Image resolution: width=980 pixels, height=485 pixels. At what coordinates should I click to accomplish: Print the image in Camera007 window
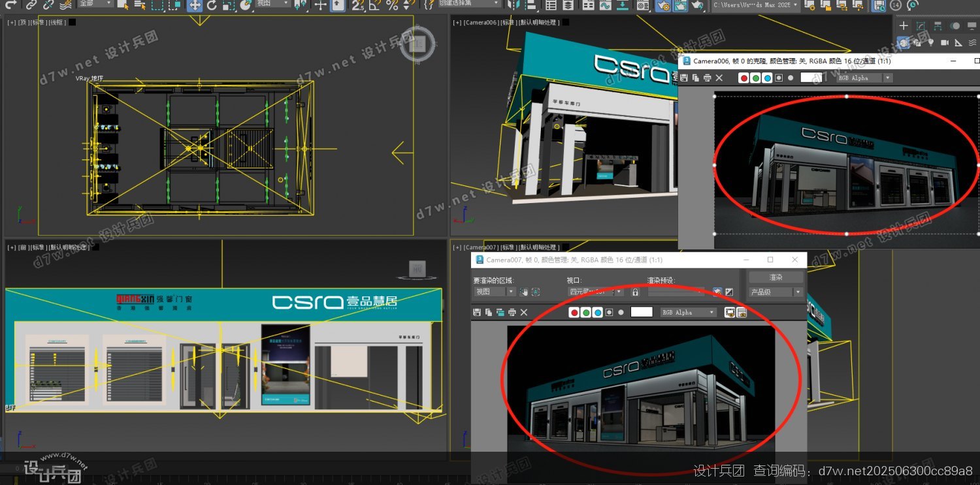pyautogui.click(x=512, y=313)
